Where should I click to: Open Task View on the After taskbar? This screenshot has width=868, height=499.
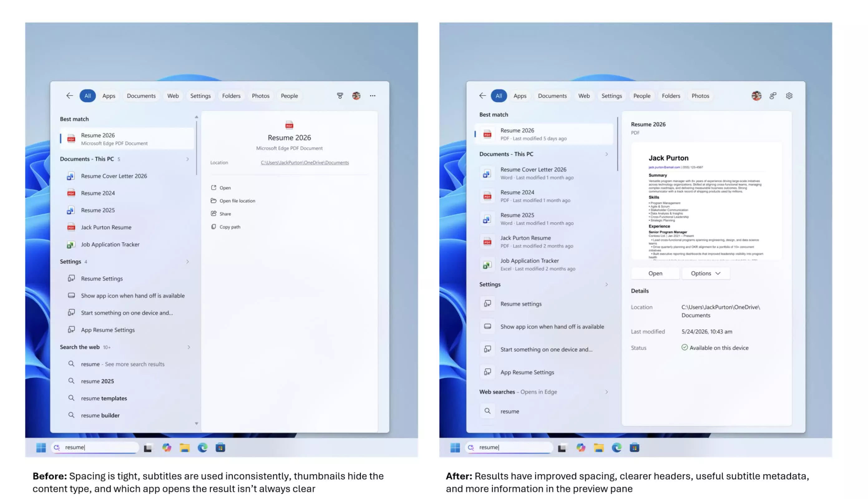[562, 447]
